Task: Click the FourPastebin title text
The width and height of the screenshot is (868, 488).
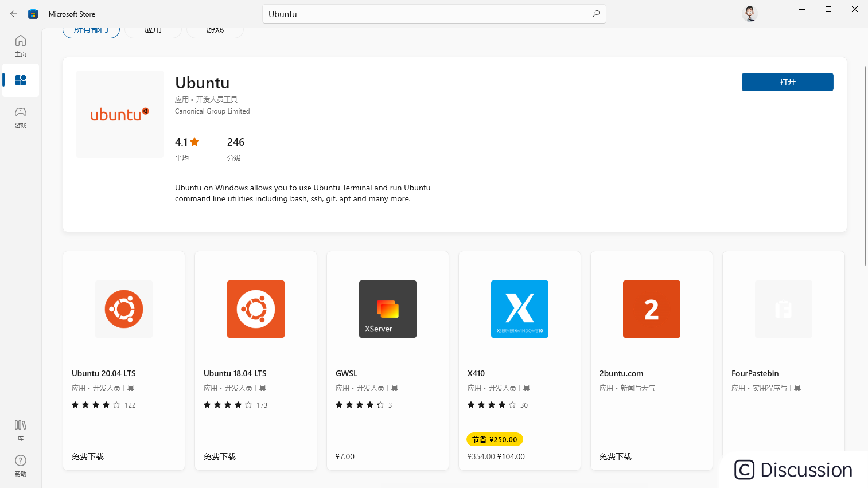Action: pos(755,373)
